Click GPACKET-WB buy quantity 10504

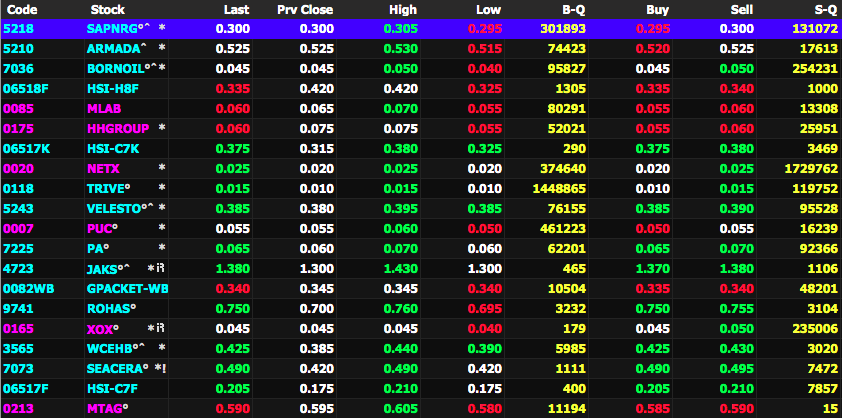(567, 289)
